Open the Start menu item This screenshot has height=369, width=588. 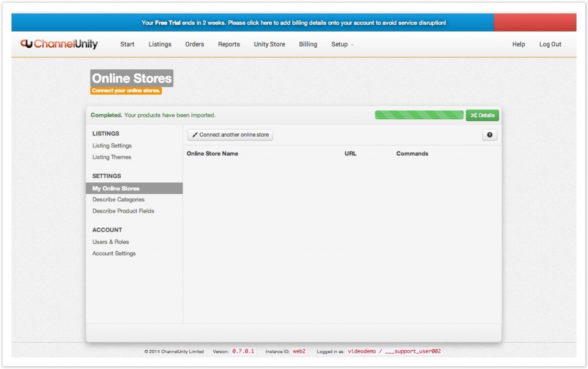[127, 44]
